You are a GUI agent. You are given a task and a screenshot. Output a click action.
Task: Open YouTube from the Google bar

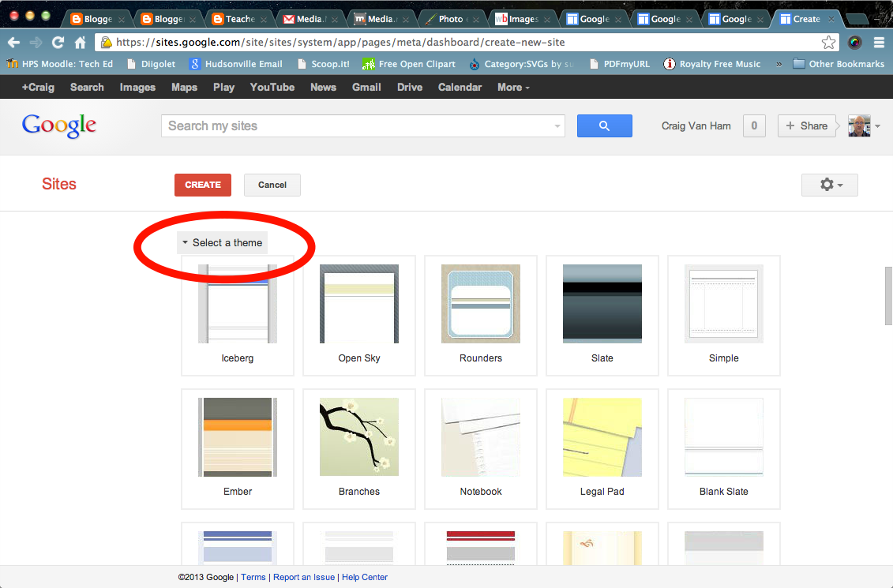[x=272, y=87]
